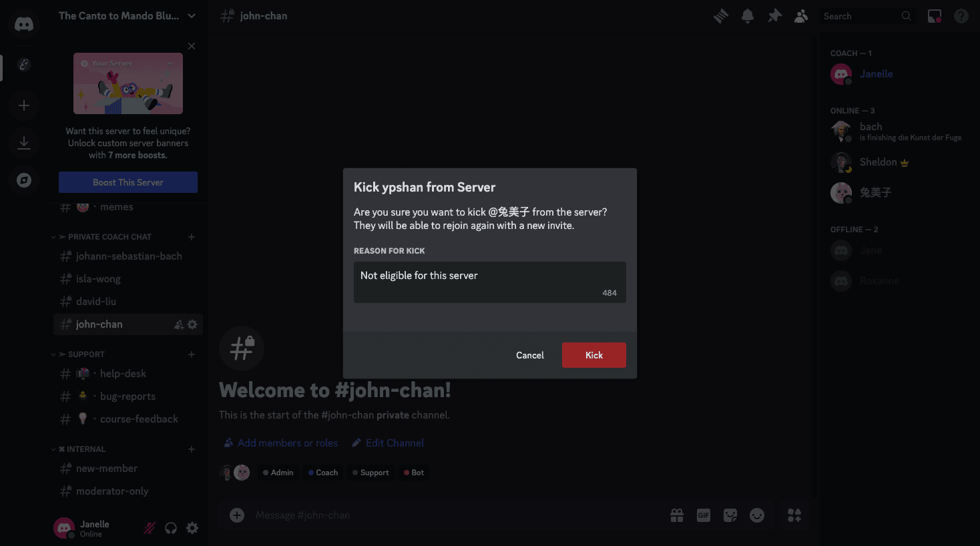
Task: Open Janelle user profile panel
Action: coord(93,528)
